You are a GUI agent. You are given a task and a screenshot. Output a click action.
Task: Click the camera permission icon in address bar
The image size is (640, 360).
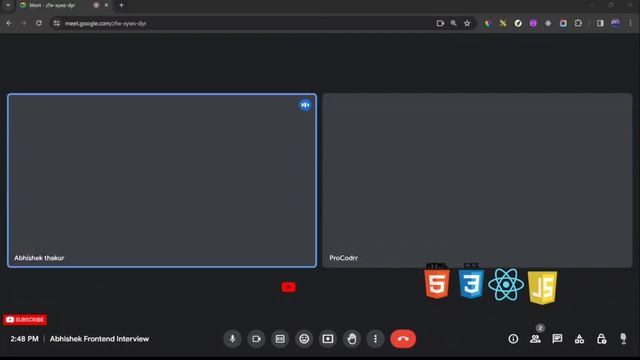pos(440,23)
